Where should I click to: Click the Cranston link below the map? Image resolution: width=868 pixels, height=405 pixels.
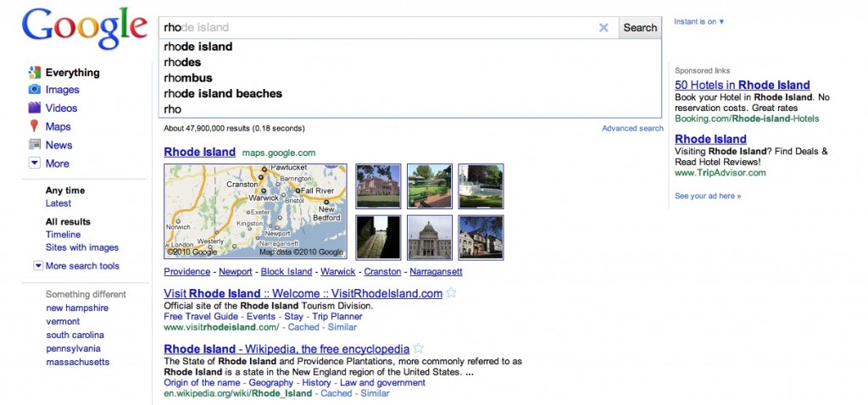coord(382,272)
